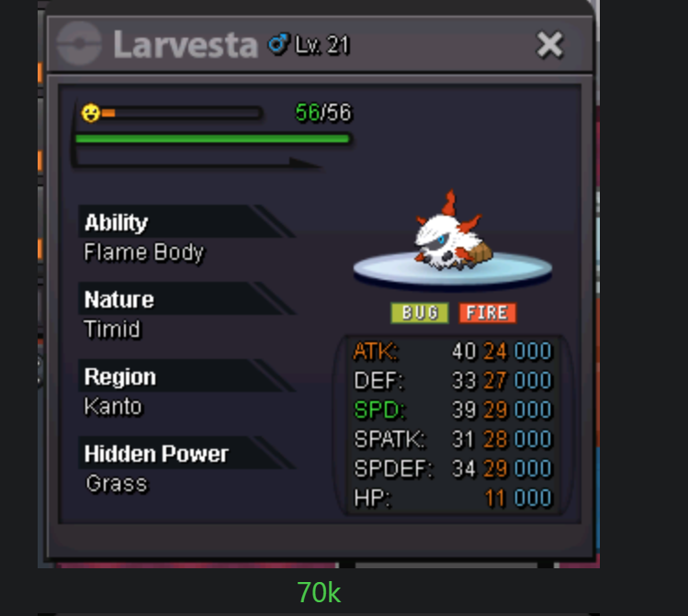Click the happiness smiley face icon

pos(91,113)
